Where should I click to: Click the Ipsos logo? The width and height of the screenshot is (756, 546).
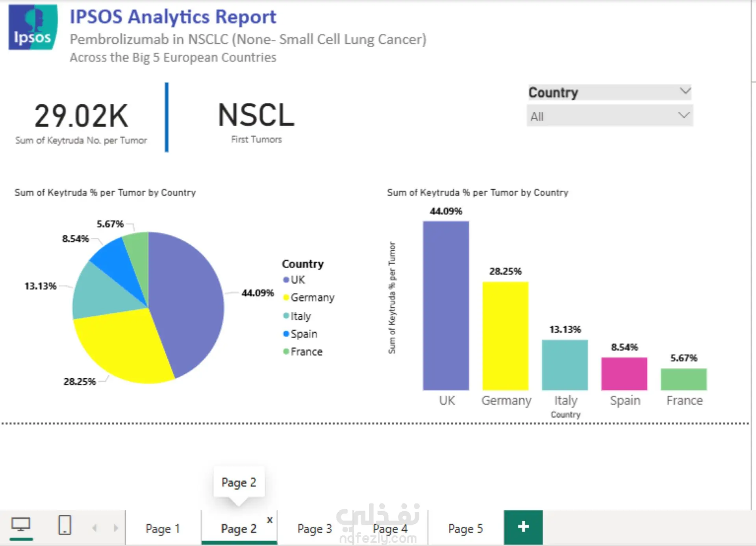[x=33, y=27]
